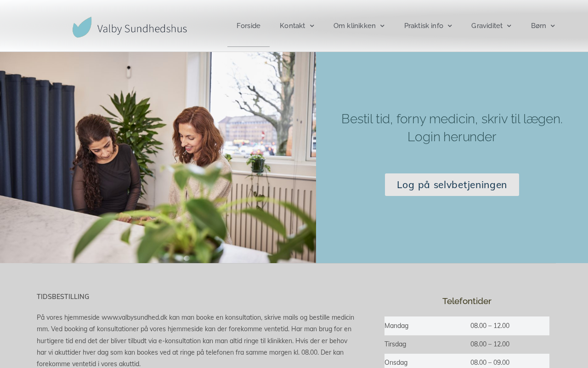Click the teal leaf logo icon

coord(82,27)
